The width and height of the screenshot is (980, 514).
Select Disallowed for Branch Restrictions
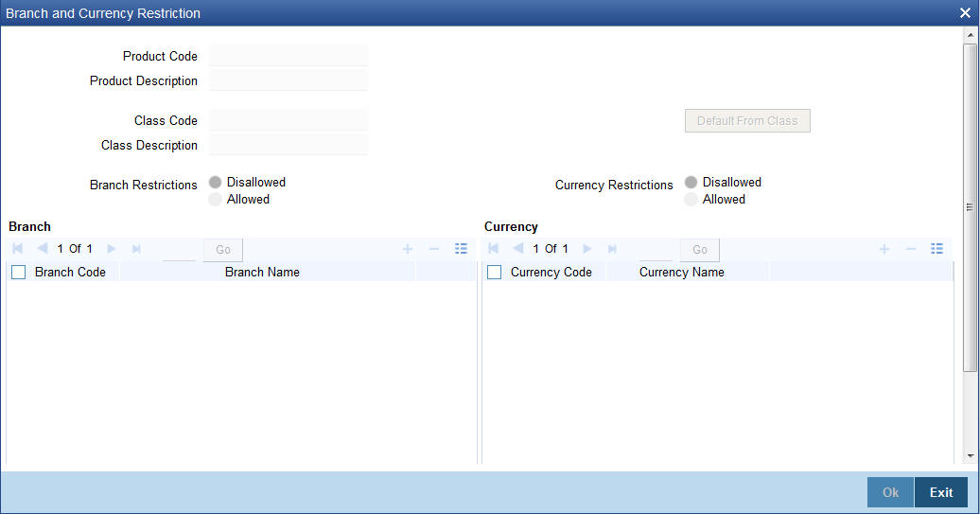pyautogui.click(x=215, y=182)
